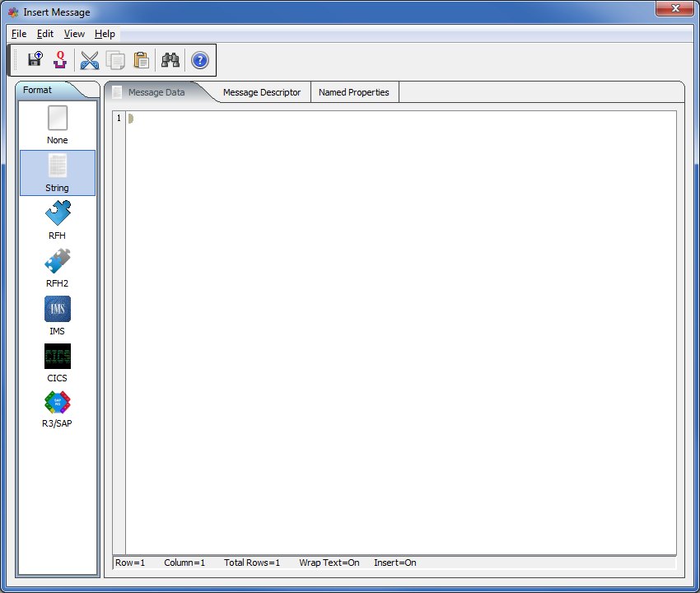Open the File menu
700x593 pixels.
coord(19,34)
